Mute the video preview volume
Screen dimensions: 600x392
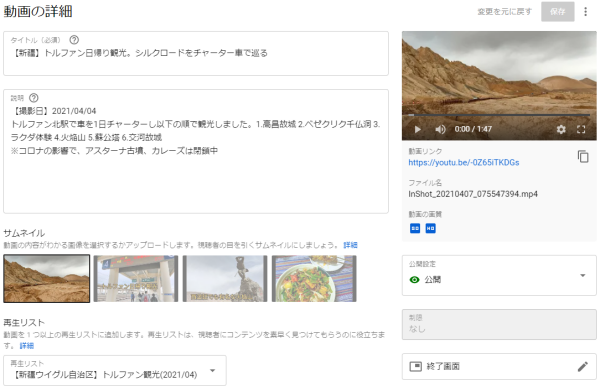(x=440, y=129)
